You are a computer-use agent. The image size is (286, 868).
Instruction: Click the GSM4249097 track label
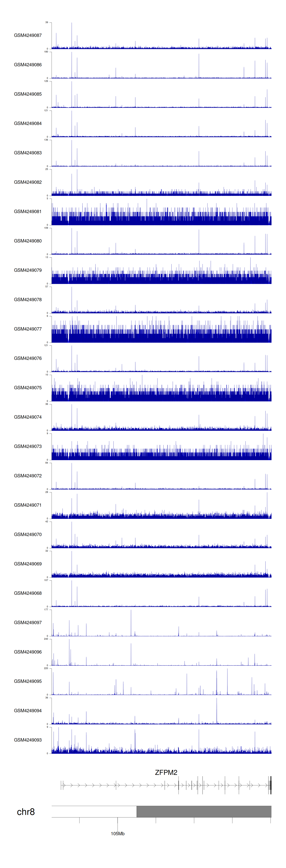click(x=28, y=622)
